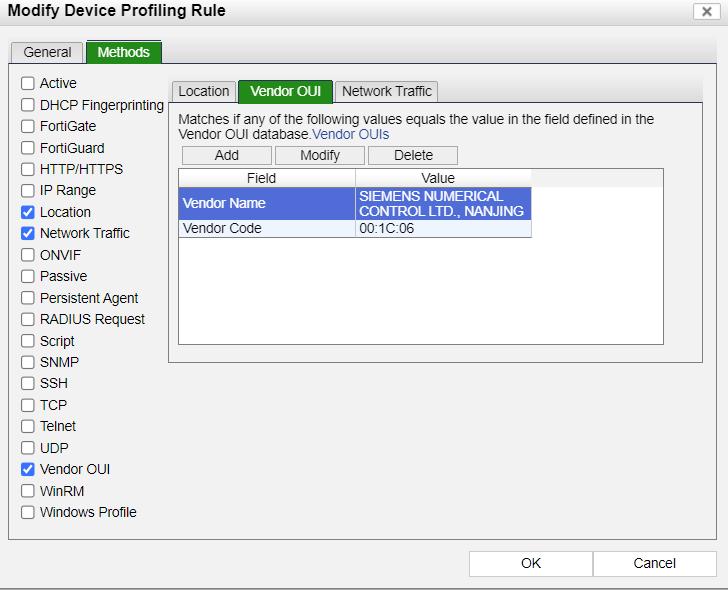Enable the Active method checkbox

pyautogui.click(x=28, y=83)
